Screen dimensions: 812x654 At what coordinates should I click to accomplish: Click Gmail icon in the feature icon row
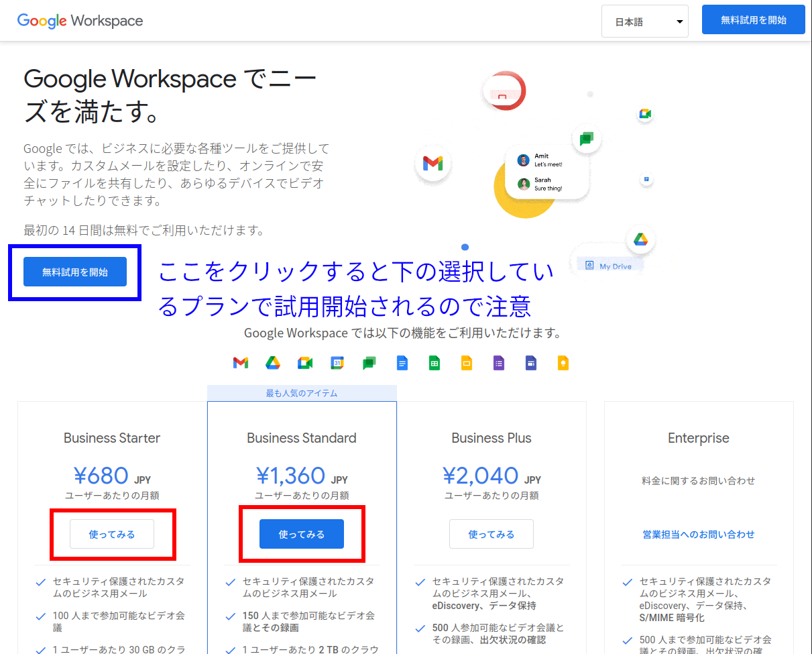point(241,363)
